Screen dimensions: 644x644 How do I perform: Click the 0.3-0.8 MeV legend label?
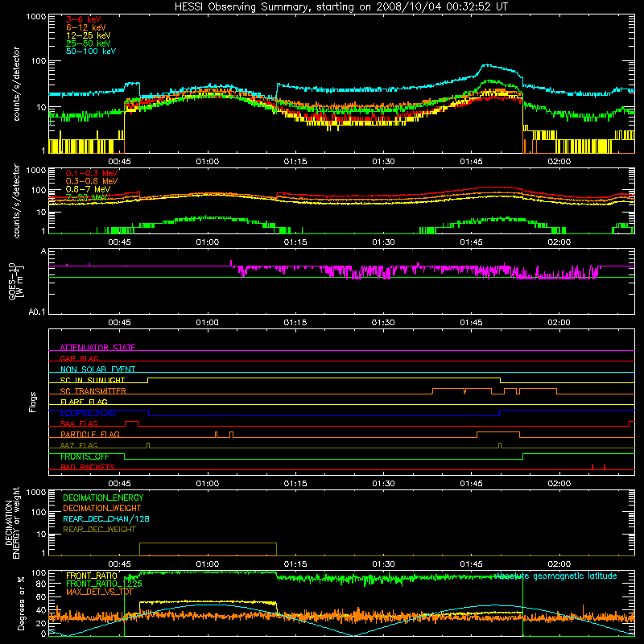coord(92,181)
